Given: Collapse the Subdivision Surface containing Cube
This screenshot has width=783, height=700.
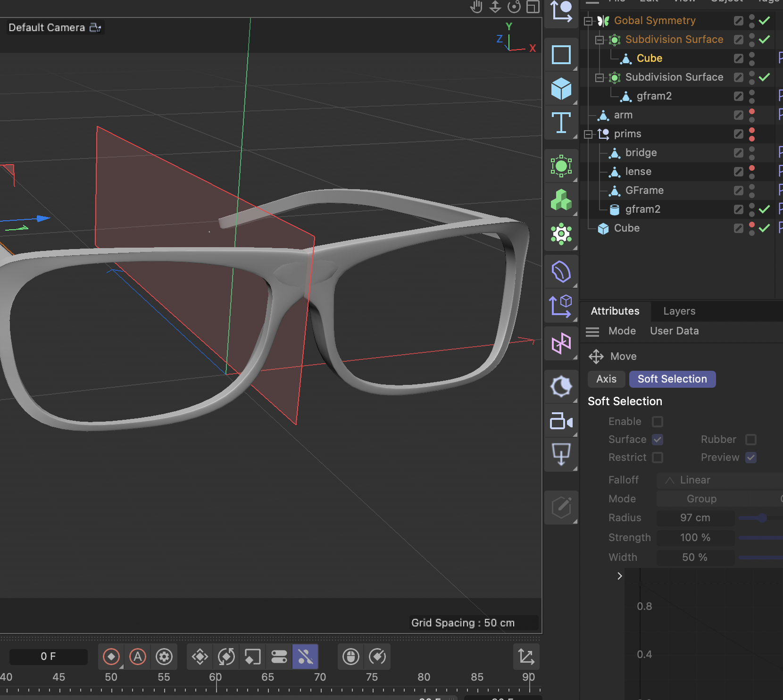Looking at the screenshot, I should click(599, 40).
